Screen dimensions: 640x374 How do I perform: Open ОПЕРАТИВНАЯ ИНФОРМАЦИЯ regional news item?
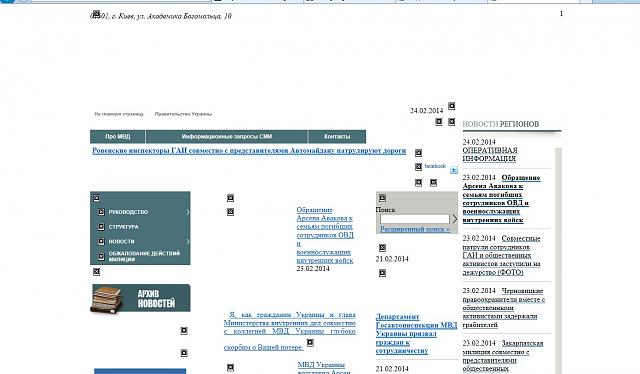(x=490, y=154)
